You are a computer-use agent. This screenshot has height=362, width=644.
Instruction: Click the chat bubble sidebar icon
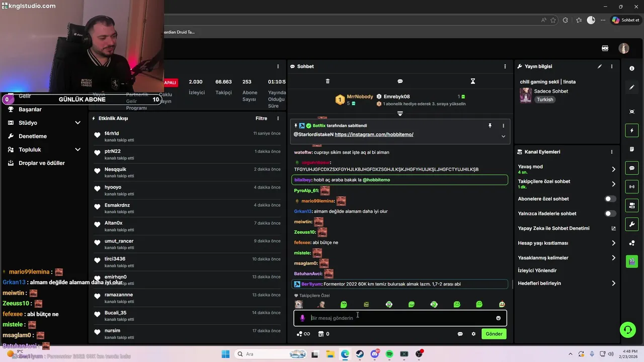pos(632,168)
